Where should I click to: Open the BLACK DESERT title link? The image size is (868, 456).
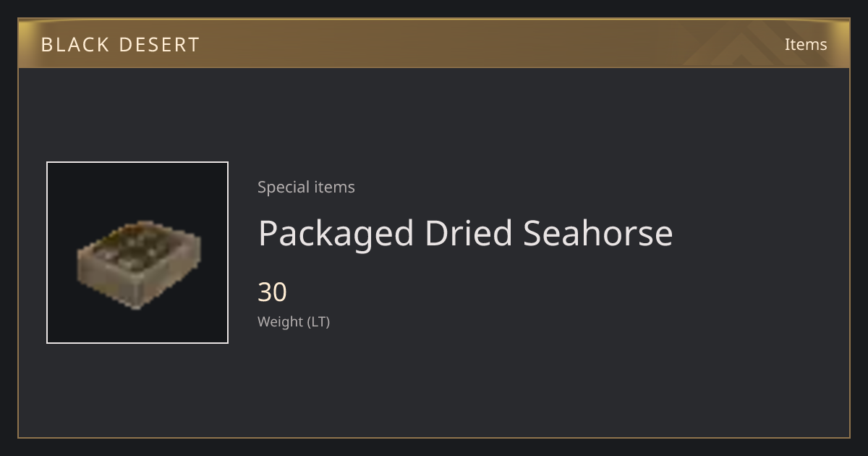120,45
